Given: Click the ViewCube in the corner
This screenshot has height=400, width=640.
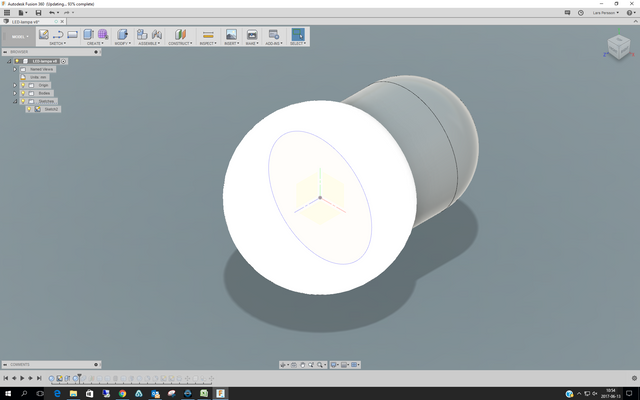Looking at the screenshot, I should click(x=619, y=46).
